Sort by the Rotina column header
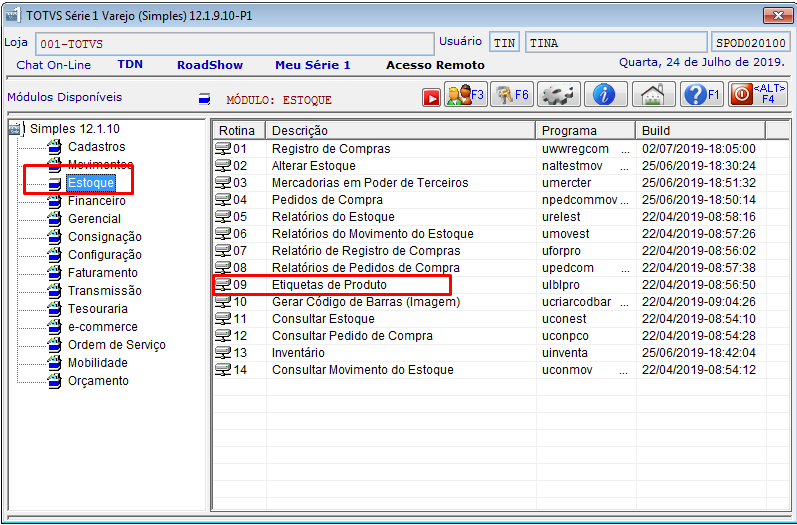The height and width of the screenshot is (525, 797). (239, 131)
